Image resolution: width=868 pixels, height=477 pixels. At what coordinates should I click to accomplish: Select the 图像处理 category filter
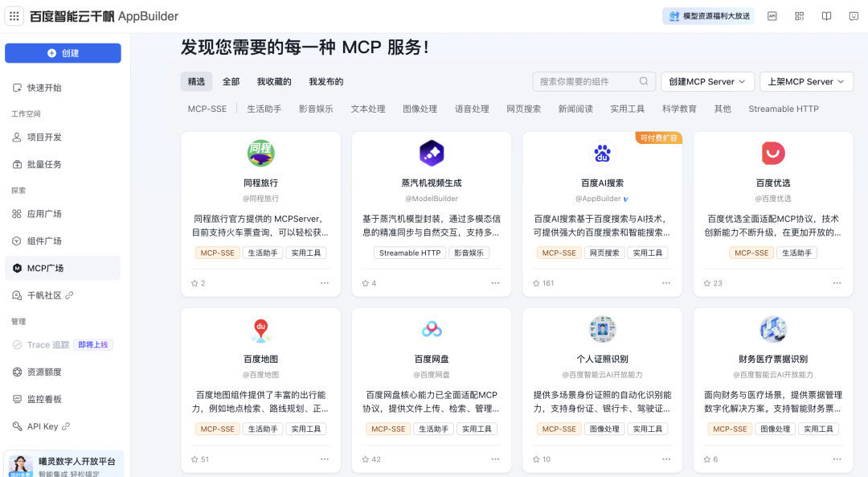(420, 109)
